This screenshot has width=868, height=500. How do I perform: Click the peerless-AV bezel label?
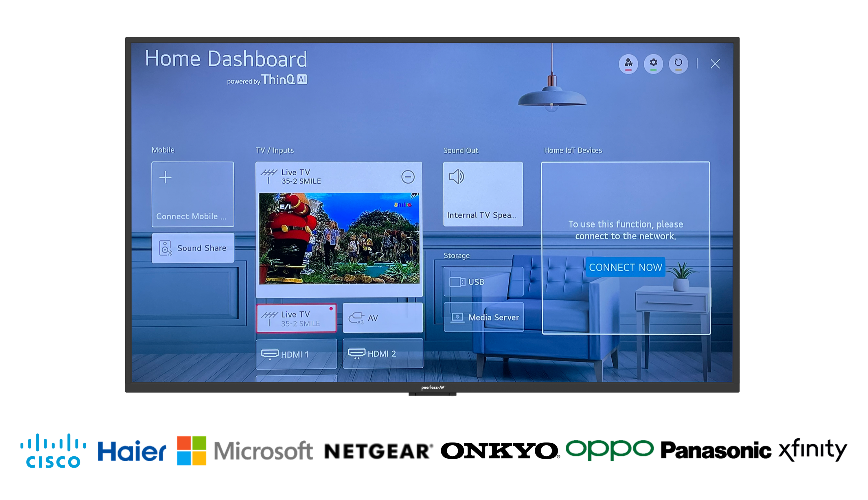pyautogui.click(x=433, y=387)
